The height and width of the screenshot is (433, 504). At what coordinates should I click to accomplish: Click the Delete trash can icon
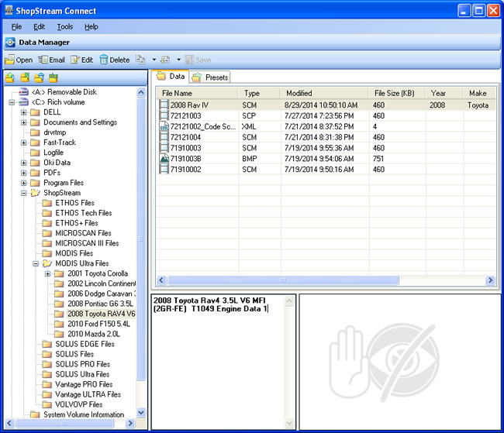click(x=104, y=60)
